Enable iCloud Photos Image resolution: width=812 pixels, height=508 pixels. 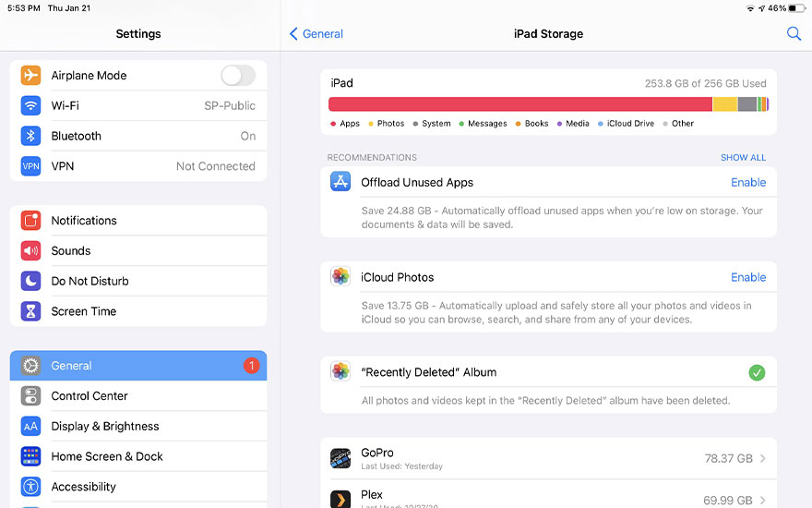[x=748, y=277]
